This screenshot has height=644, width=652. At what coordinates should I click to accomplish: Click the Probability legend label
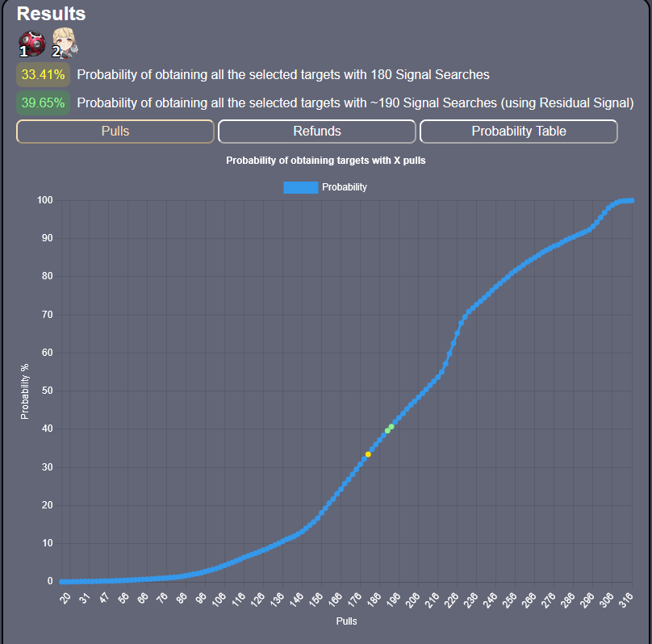tap(345, 187)
